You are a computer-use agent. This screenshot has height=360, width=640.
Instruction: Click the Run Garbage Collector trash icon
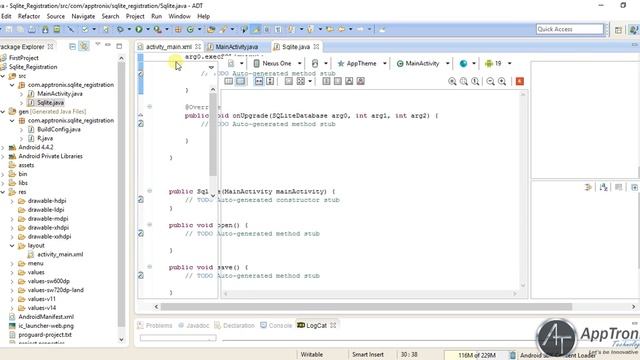[512, 355]
